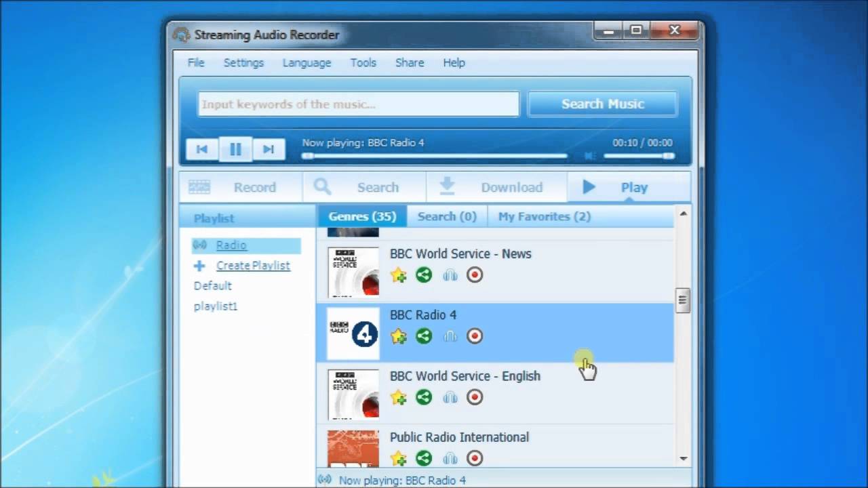Switch to Search (0) tab
Viewport: 868px width, 488px height.
(447, 216)
